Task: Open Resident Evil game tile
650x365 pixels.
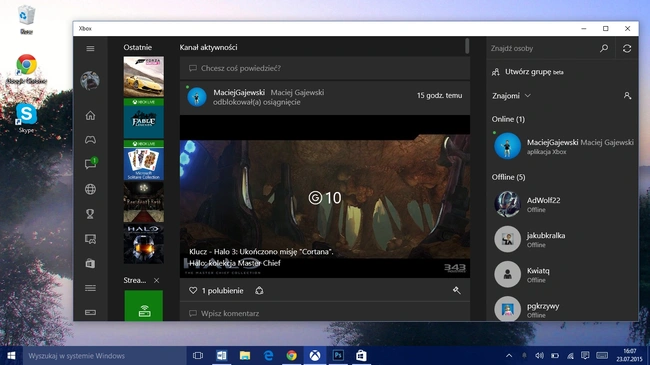Action: click(x=144, y=202)
